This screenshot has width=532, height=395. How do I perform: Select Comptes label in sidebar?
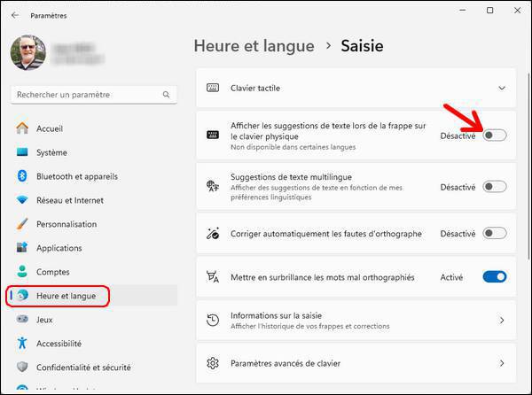click(x=53, y=272)
